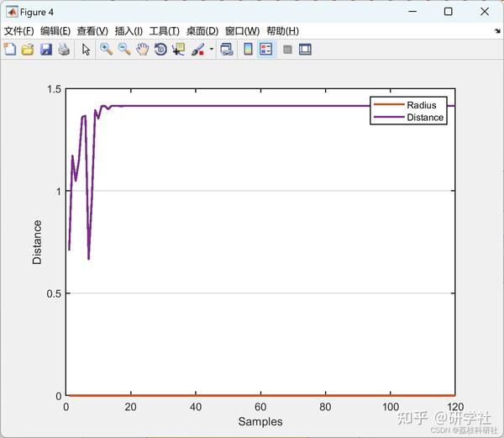Image resolution: width=504 pixels, height=438 pixels.
Task: Activate the Rotate 3D tool
Action: (x=160, y=50)
